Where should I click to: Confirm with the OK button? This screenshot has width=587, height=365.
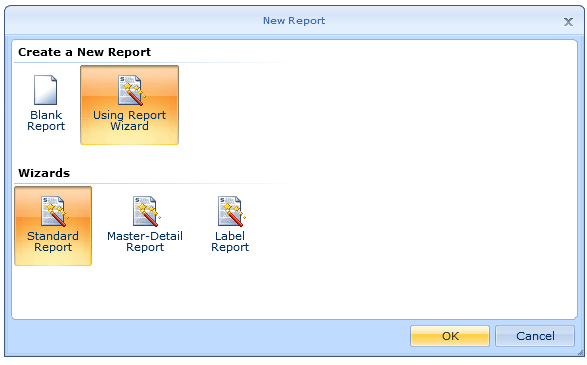[450, 336]
